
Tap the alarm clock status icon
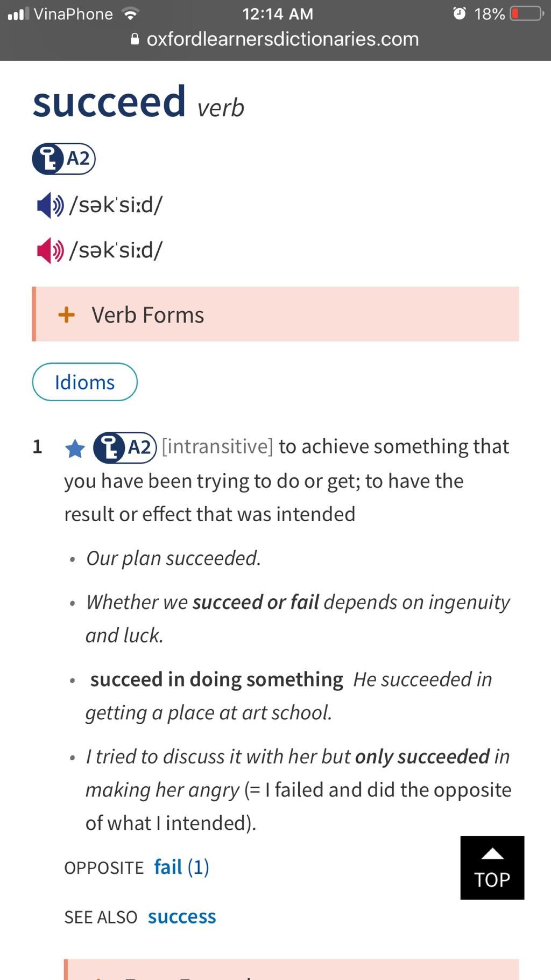[459, 13]
